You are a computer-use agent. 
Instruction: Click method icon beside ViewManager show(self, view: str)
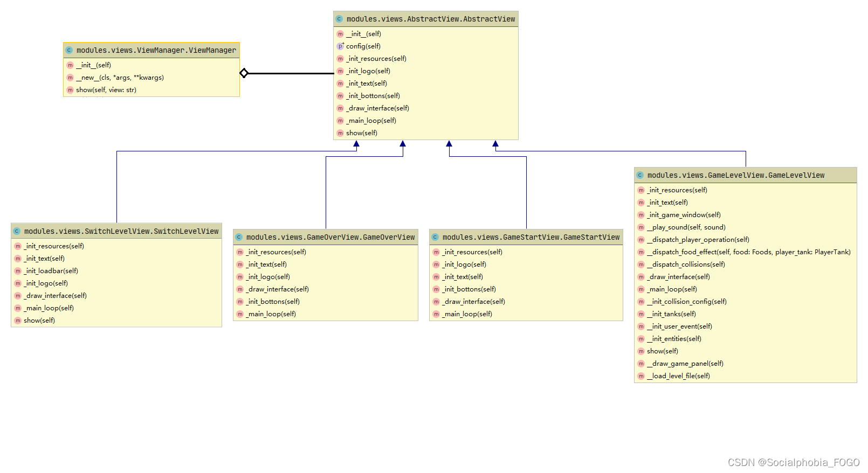point(70,90)
